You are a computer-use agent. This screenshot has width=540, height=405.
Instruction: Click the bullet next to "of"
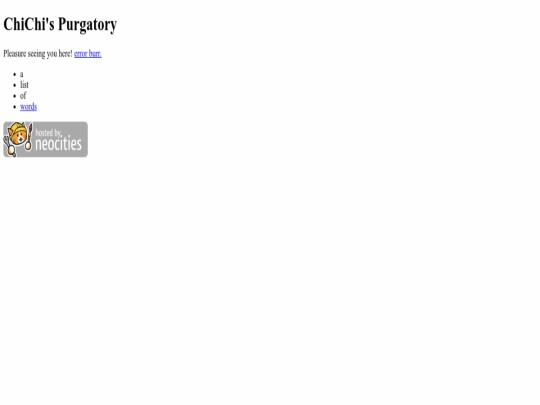[14, 96]
